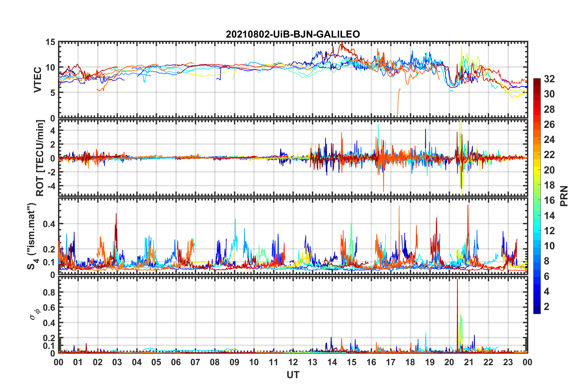Click the x-axis tick label 01
586x392 pixels.
[x=78, y=362]
